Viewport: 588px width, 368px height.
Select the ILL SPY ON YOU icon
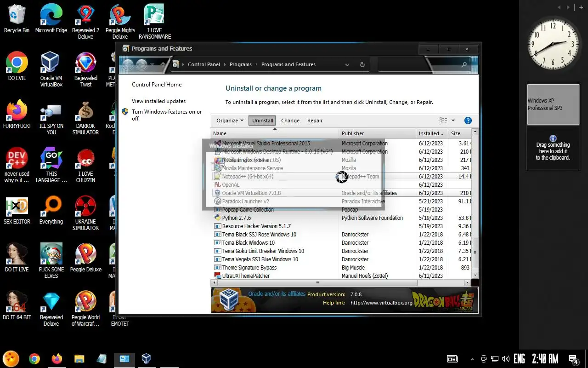(x=51, y=117)
